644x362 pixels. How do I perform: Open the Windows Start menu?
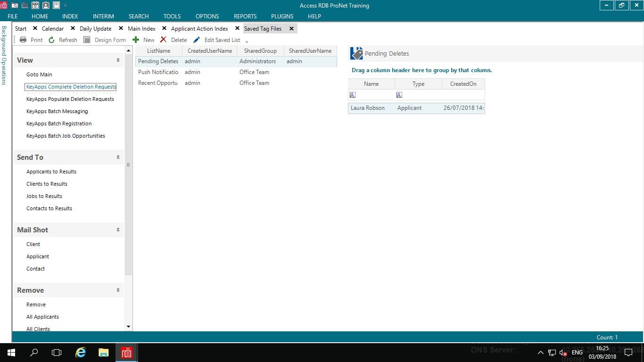[11, 353]
